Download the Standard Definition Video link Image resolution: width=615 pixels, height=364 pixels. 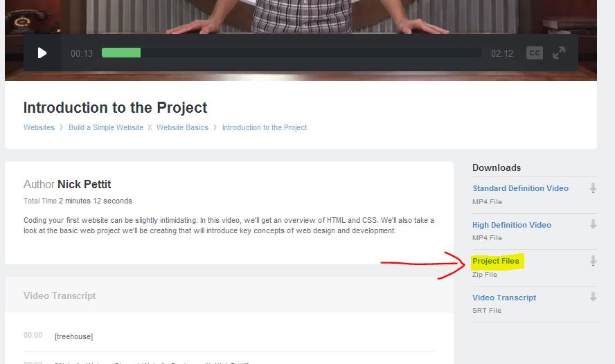coord(521,188)
